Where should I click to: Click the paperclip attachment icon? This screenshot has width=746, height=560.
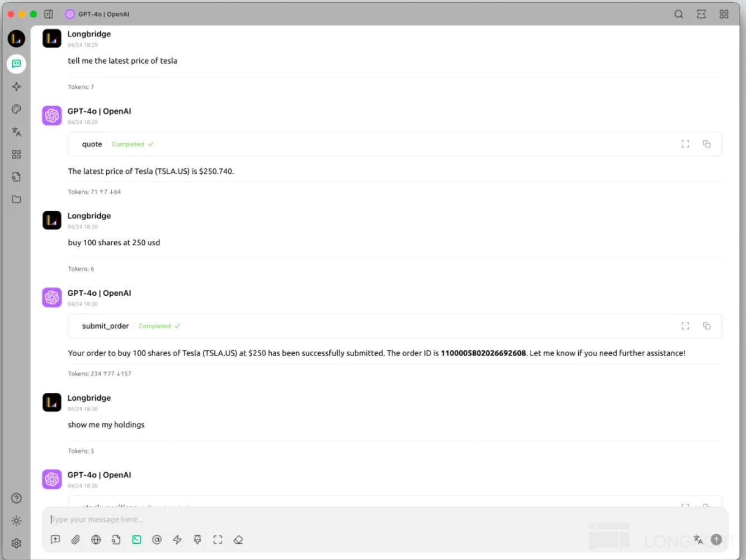[x=75, y=539]
